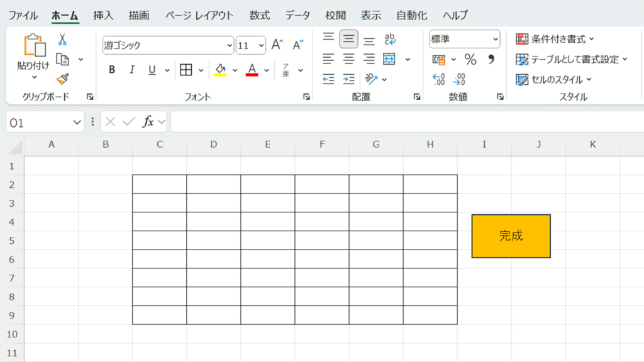Toggle Bold formatting
The width and height of the screenshot is (644, 362).
112,70
